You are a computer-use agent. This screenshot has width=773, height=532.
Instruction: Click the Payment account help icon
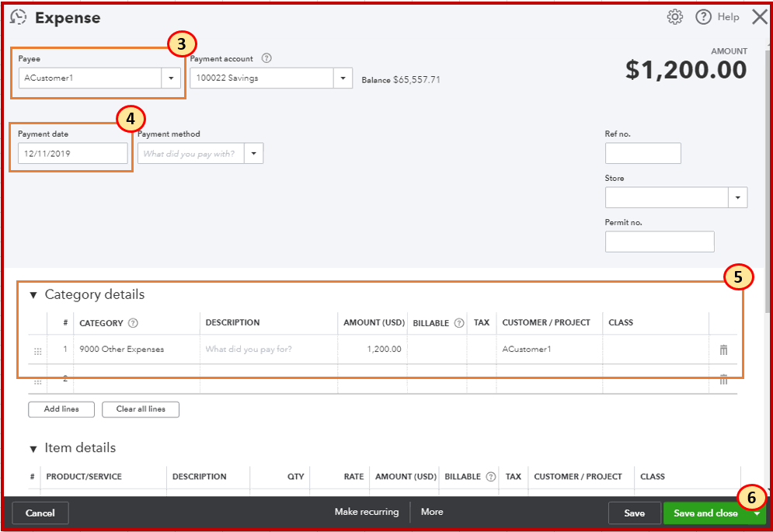266,58
